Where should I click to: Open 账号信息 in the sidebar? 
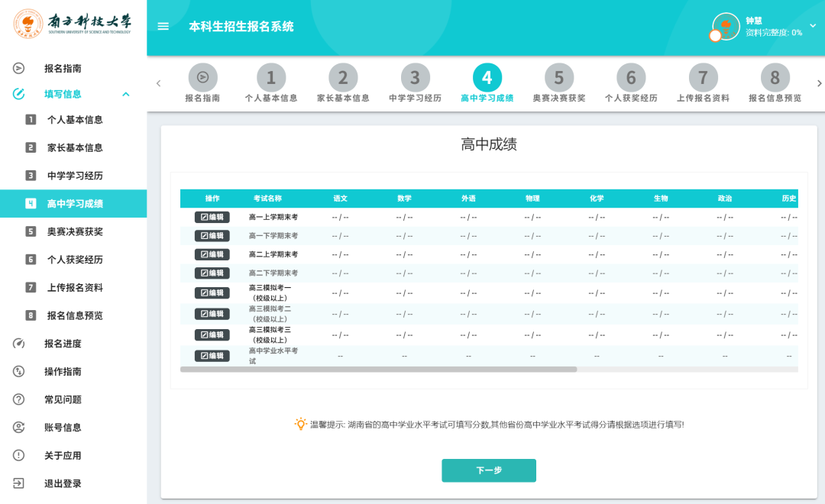pyautogui.click(x=63, y=428)
